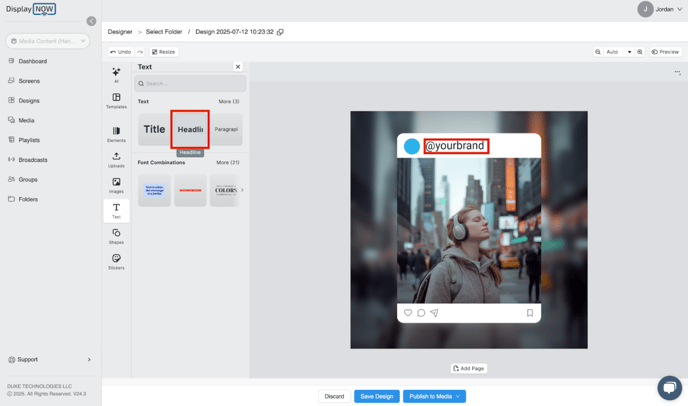Show more font combinations via More (21)
Viewport: 688px width, 406px height.
(228, 162)
